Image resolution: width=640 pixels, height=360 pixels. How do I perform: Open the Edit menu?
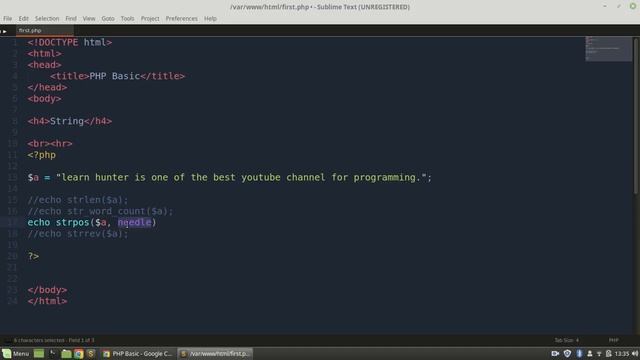23,18
